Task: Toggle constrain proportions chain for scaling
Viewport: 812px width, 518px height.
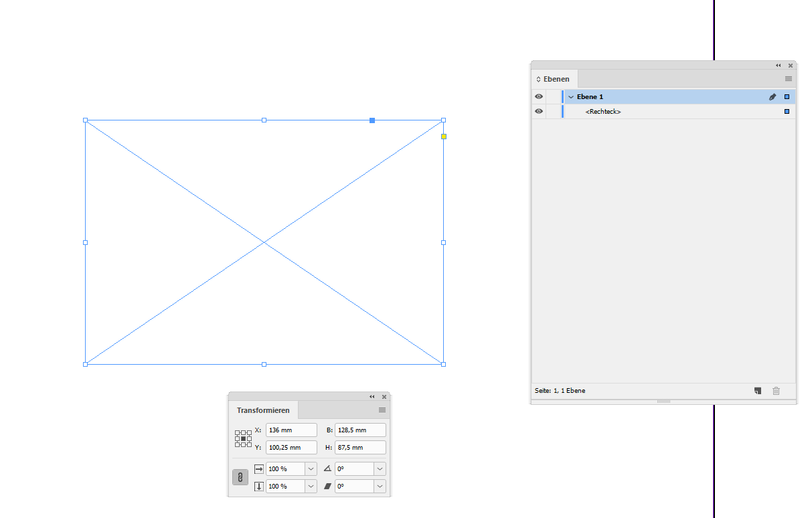Action: click(240, 477)
